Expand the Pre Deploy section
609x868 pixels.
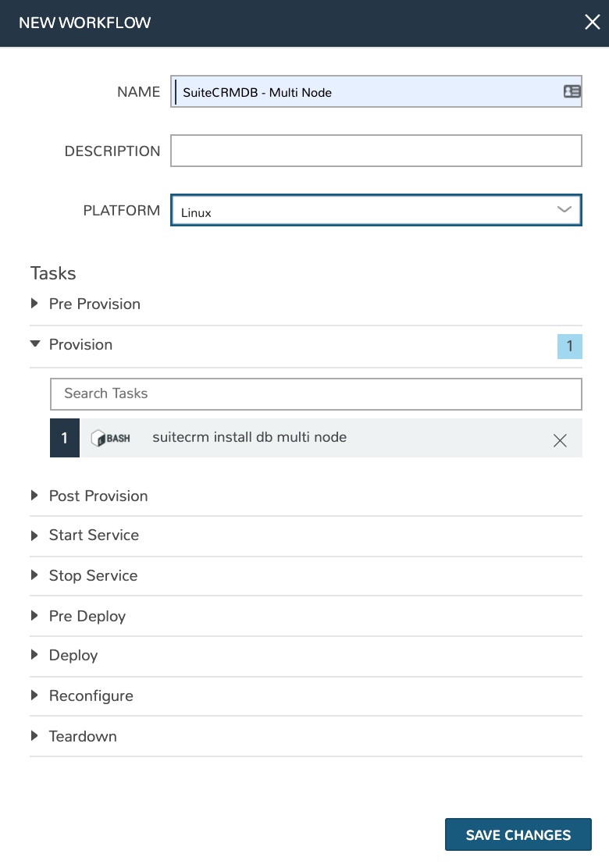(87, 616)
